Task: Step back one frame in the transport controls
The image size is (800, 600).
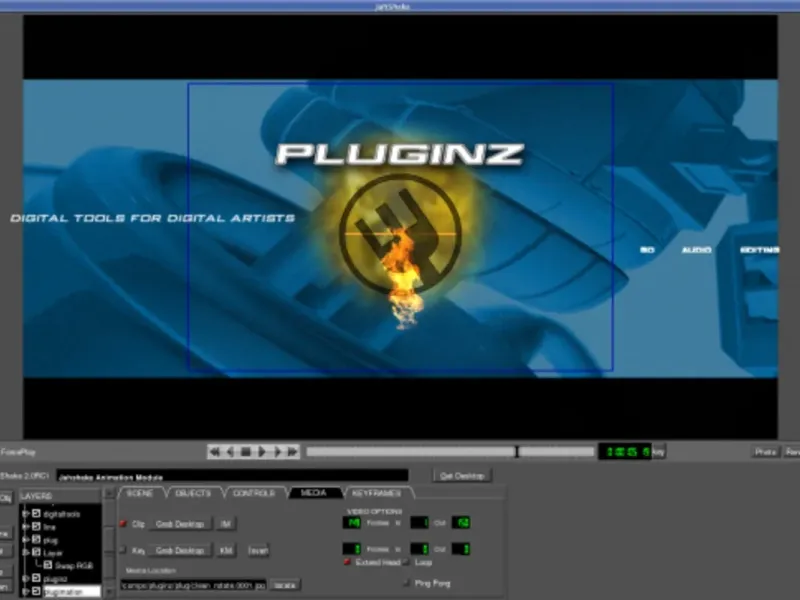Action: coord(230,452)
